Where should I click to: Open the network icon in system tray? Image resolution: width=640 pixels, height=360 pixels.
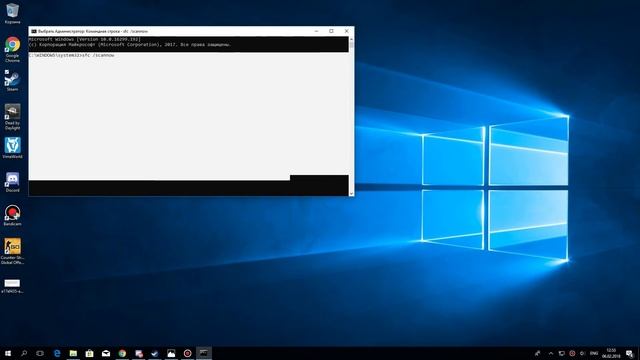click(562, 353)
